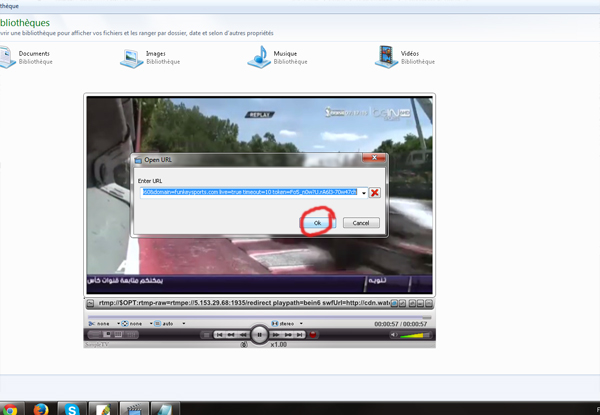600x415 pixels.
Task: Open the aspect ratio 'none' dropdown
Action: tap(151, 324)
